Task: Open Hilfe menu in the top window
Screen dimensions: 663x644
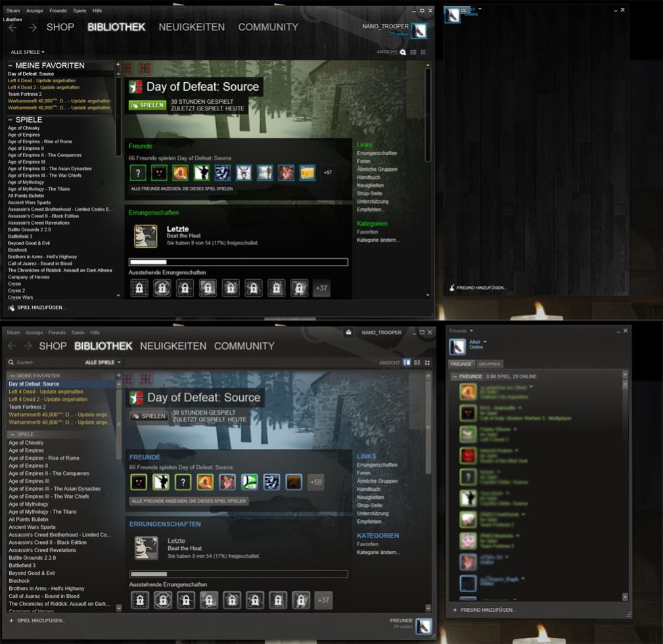Action: [97, 11]
